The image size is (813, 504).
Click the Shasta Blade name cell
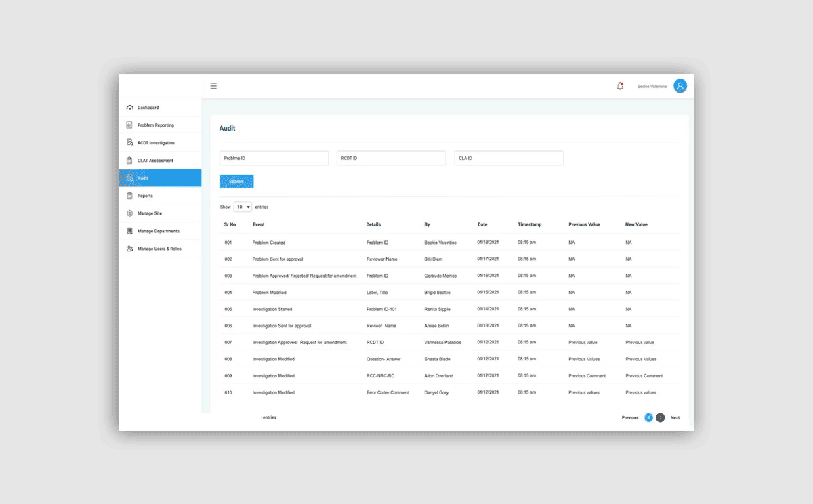[437, 359]
